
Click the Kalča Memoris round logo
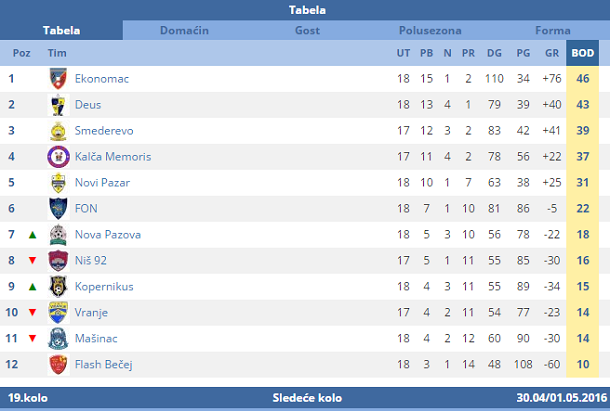pyautogui.click(x=58, y=156)
